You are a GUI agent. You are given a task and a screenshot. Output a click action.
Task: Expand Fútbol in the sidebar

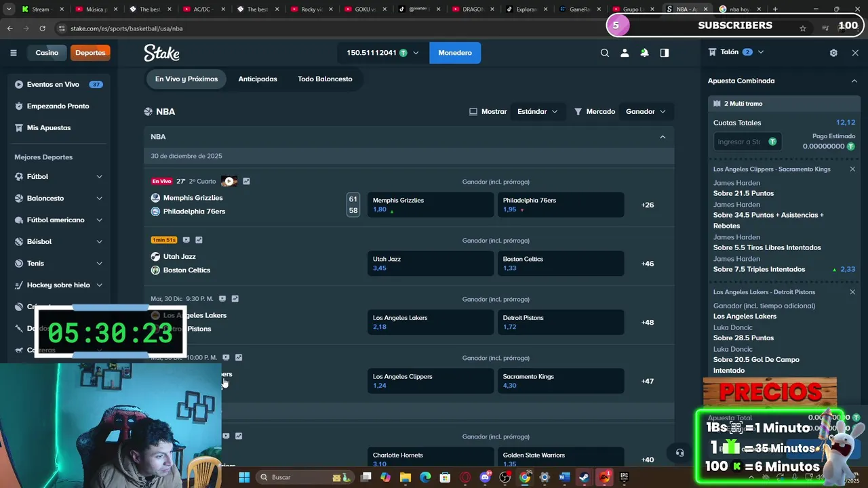pyautogui.click(x=99, y=177)
